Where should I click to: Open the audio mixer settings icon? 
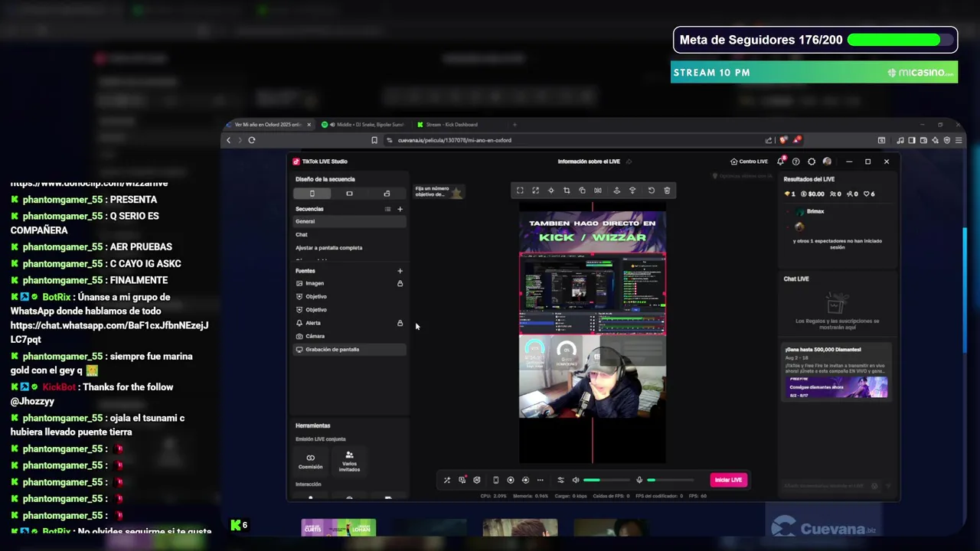point(560,480)
